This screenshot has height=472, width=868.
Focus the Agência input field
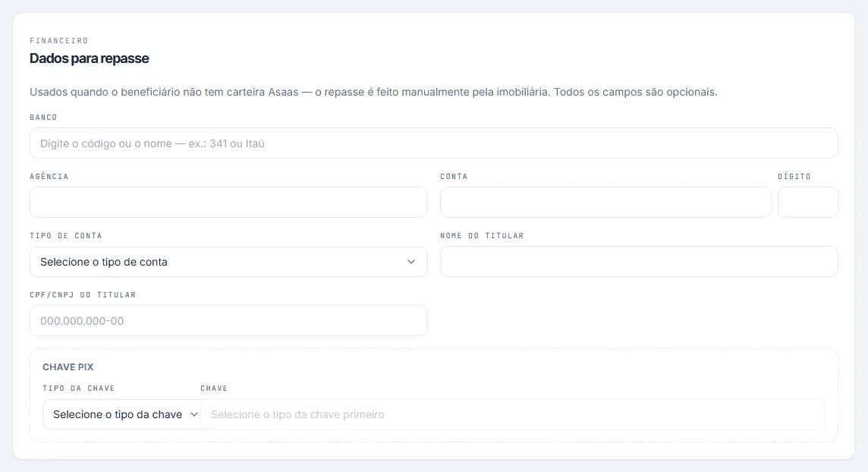228,202
